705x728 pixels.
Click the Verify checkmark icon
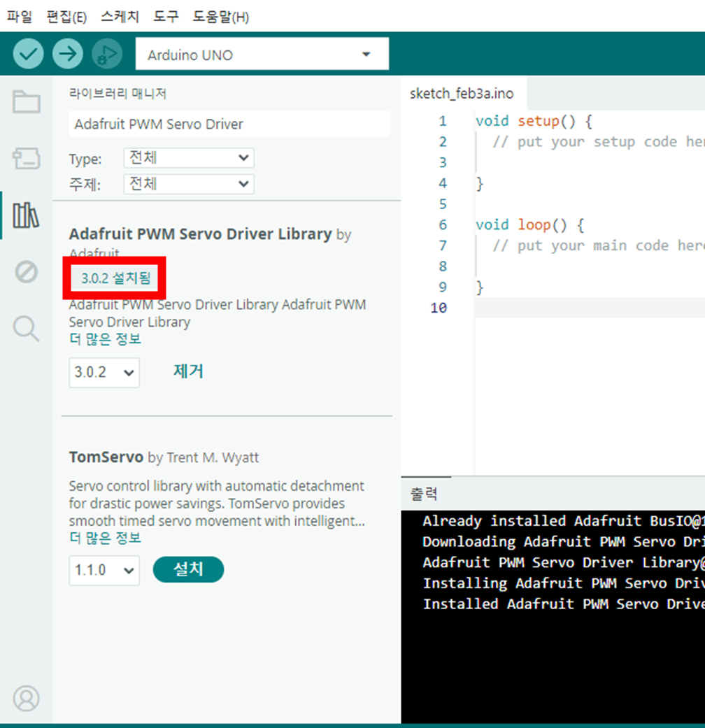(x=28, y=55)
